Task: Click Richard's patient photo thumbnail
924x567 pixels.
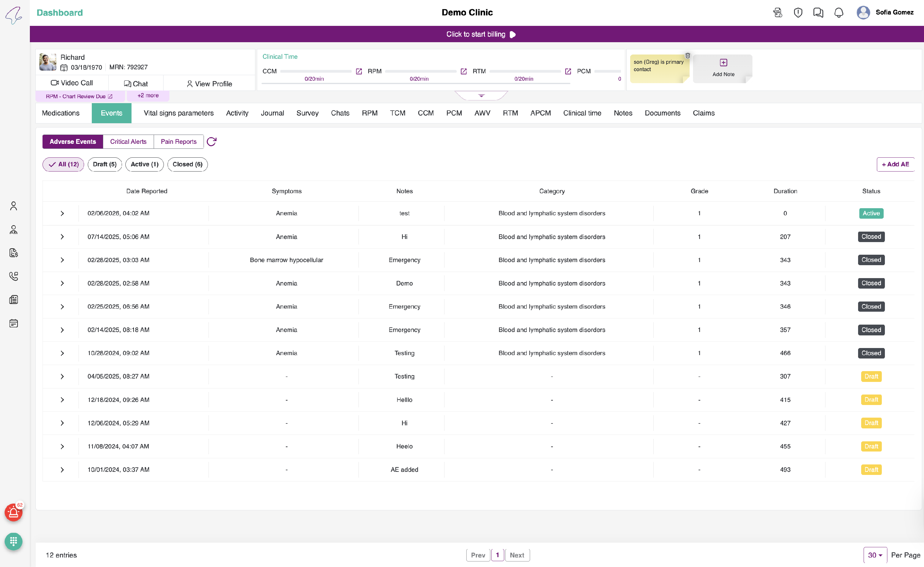Action: coord(48,62)
